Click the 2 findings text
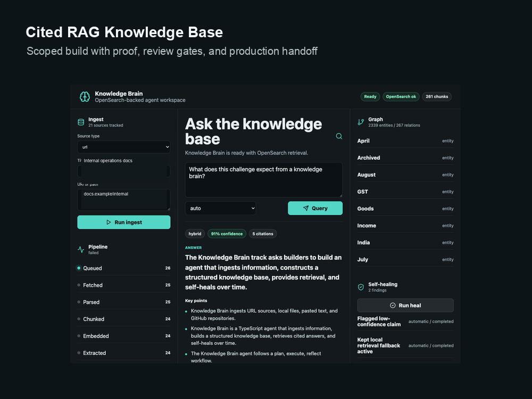Image resolution: width=532 pixels, height=399 pixels. pyautogui.click(x=377, y=290)
